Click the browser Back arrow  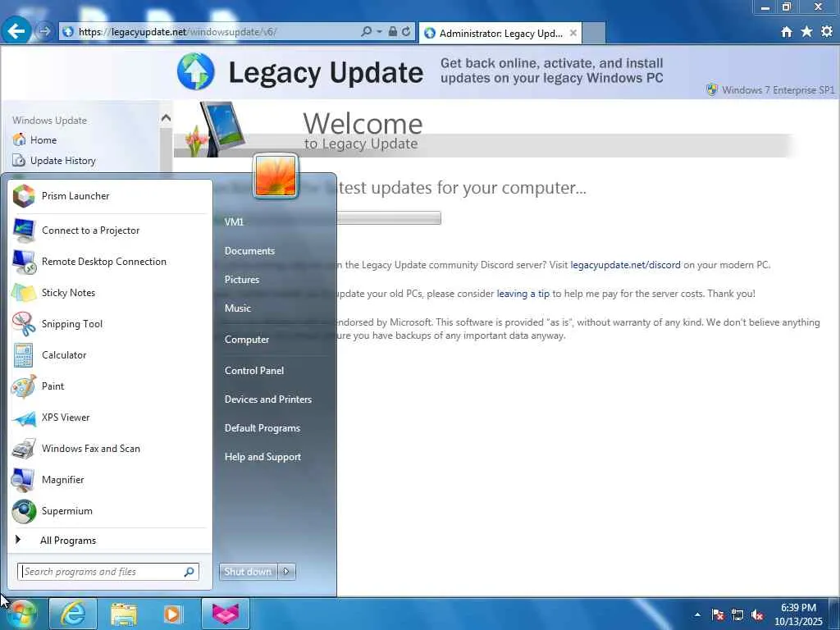(16, 31)
